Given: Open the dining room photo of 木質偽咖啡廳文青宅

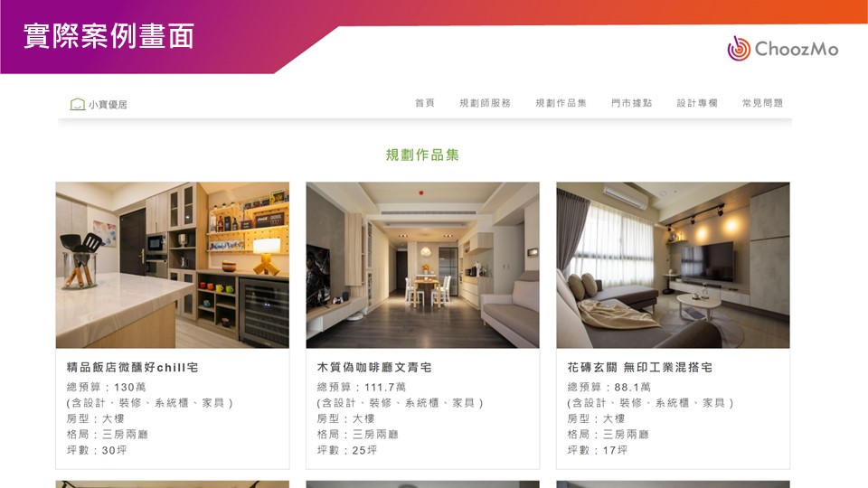Looking at the screenshot, I should coord(422,265).
